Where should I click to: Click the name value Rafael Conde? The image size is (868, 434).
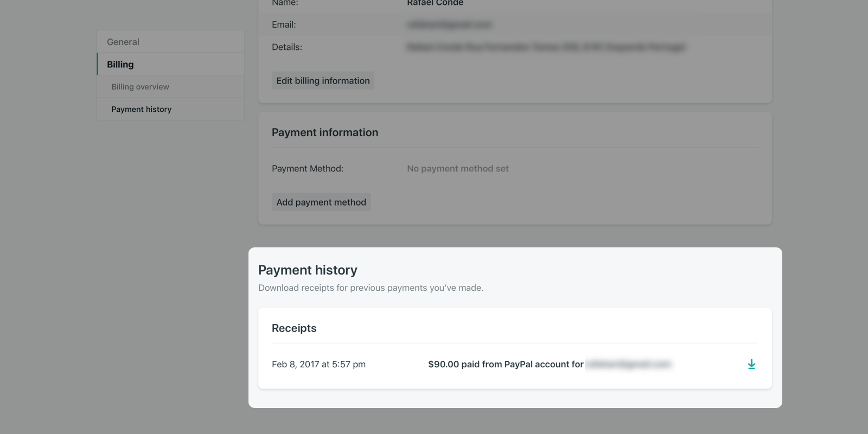pyautogui.click(x=435, y=3)
